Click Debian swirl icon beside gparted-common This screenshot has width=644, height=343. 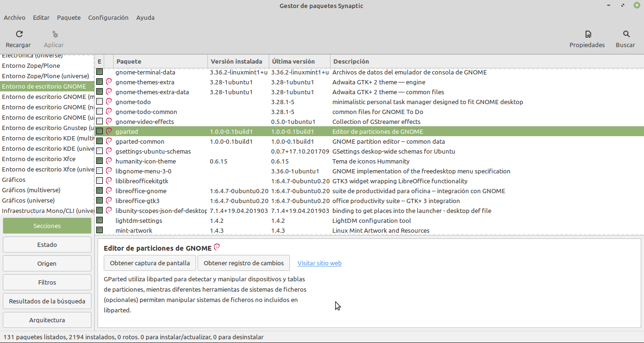(109, 141)
